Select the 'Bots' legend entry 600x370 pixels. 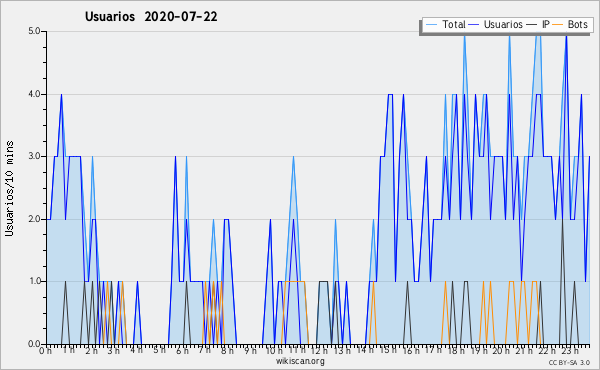pyautogui.click(x=577, y=24)
